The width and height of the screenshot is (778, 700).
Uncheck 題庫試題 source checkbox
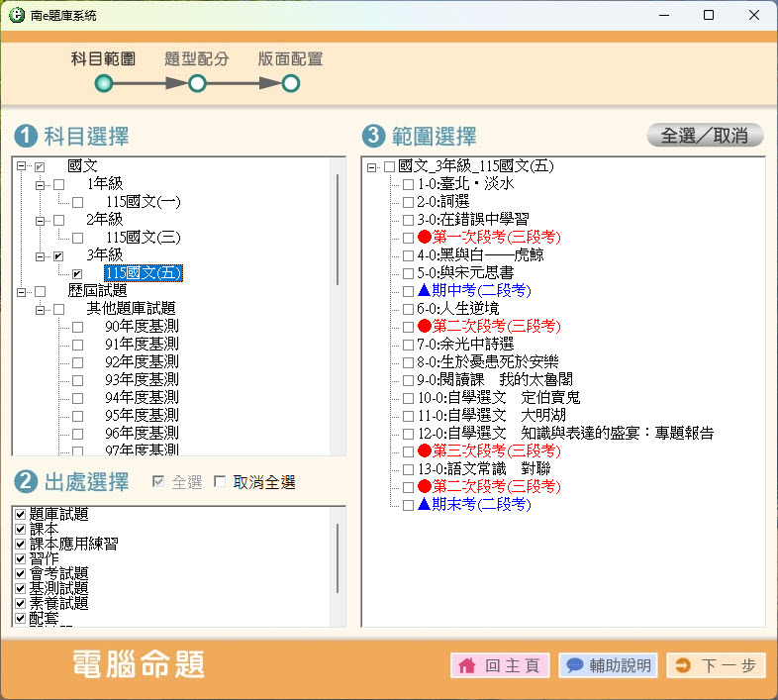(x=21, y=514)
